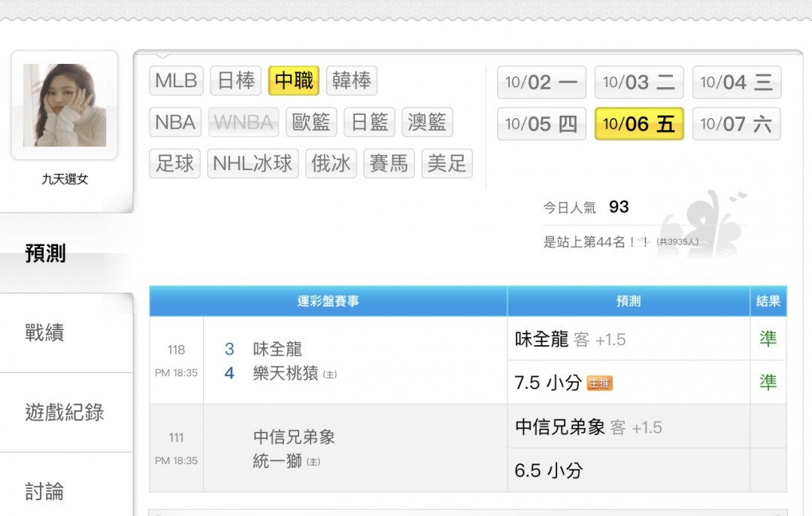Click match number 111

[176, 438]
